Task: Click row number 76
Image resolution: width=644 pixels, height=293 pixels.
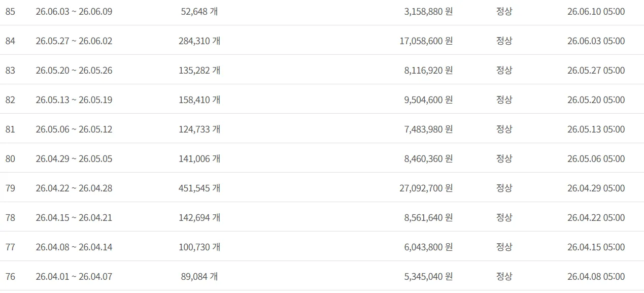Action: tap(10, 276)
